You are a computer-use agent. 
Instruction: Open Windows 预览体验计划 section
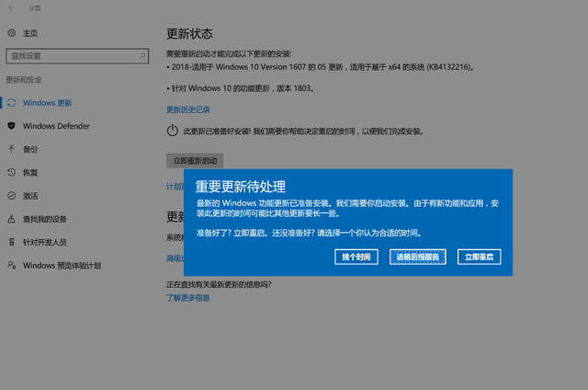click(62, 266)
